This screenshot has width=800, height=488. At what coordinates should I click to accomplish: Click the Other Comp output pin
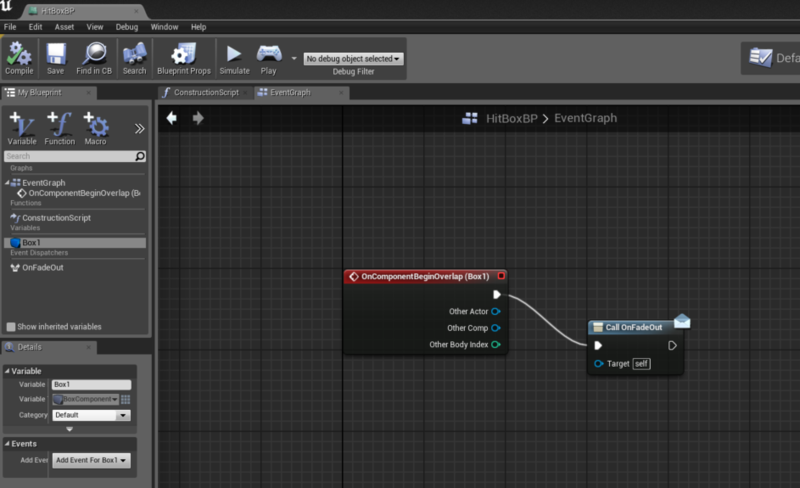(495, 328)
